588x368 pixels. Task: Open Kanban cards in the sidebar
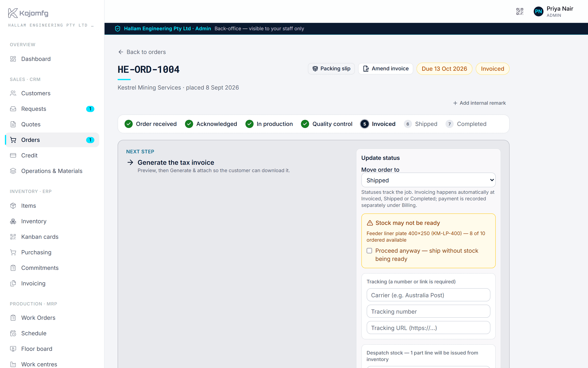52,237
